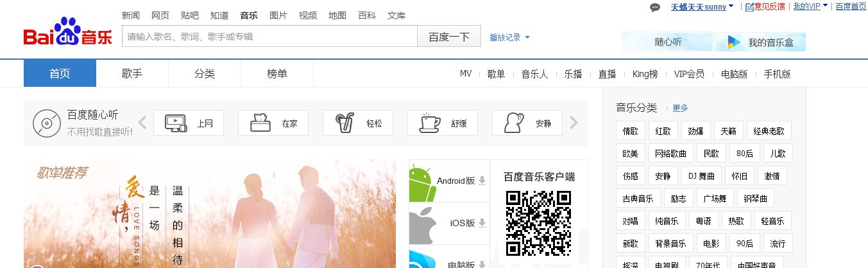The width and height of the screenshot is (868, 268).
Task: Open King榜 in the navigation bar
Action: (x=645, y=74)
